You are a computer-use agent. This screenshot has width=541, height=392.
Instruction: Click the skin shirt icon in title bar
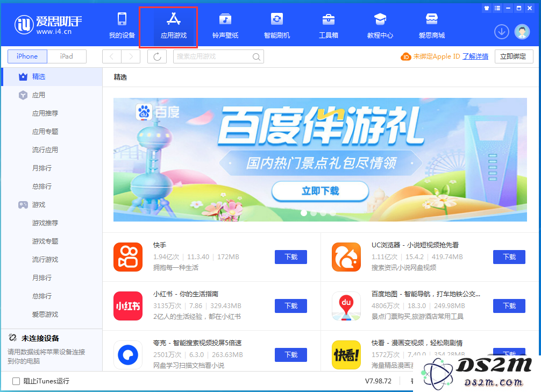point(487,8)
